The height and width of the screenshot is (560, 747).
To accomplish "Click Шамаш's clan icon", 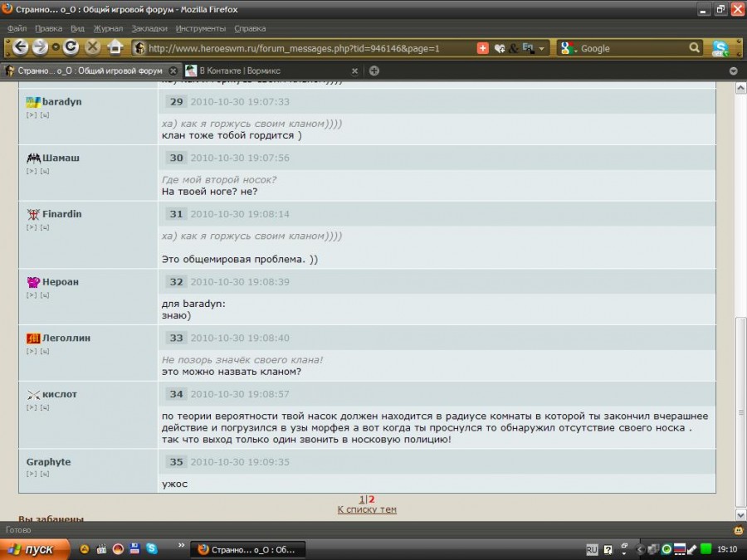I will 33,158.
